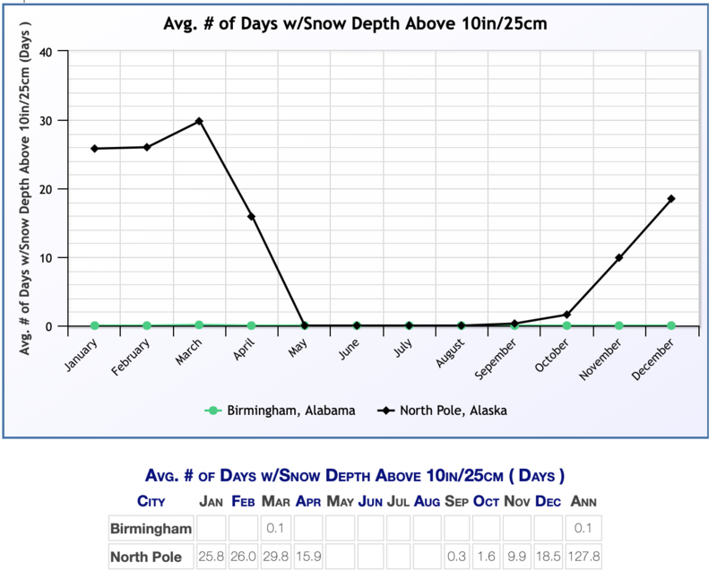Click the Birmingham row label
The height and width of the screenshot is (588, 717).
tap(151, 529)
